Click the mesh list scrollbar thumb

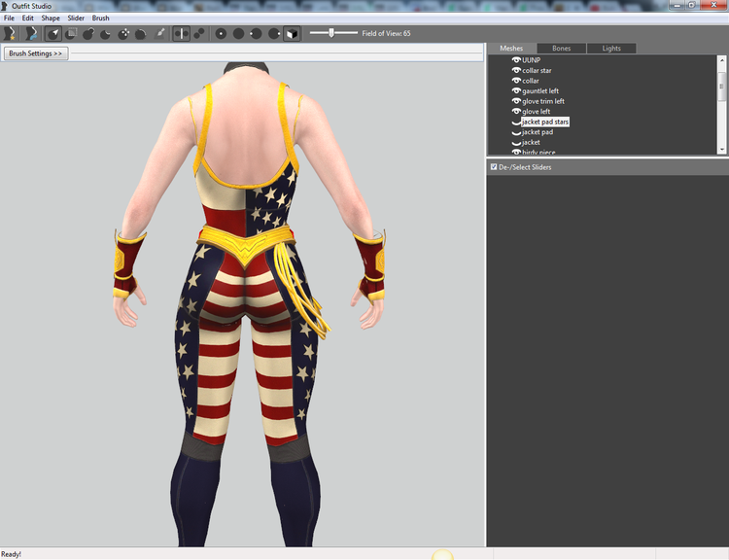point(721,87)
